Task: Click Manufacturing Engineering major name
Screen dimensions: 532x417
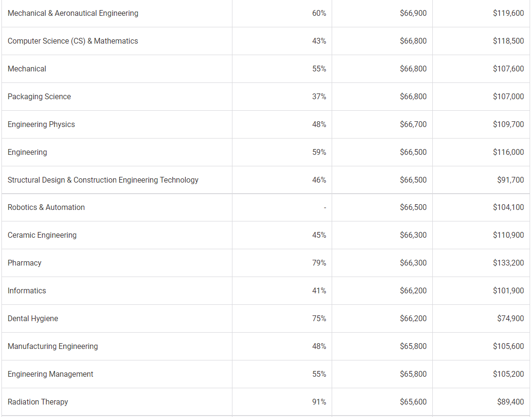Action: (53, 347)
